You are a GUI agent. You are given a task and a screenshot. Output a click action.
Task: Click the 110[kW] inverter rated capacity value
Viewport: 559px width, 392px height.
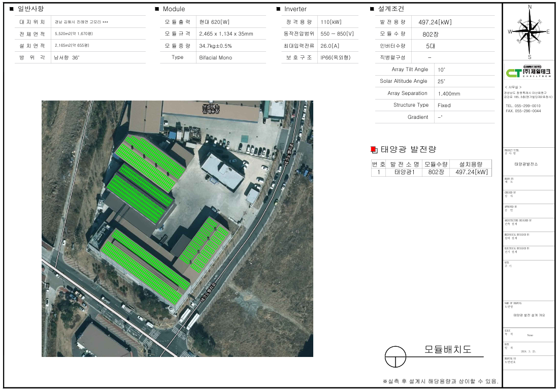(331, 22)
